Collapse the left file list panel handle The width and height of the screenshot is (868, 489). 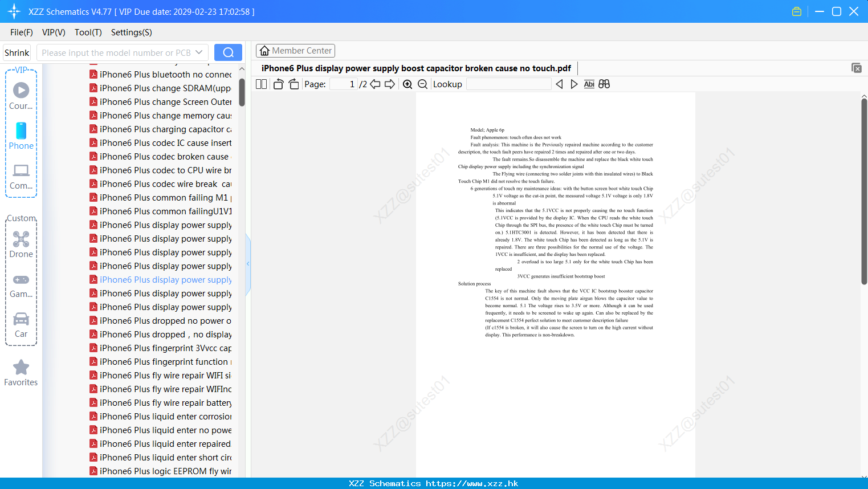(x=248, y=264)
